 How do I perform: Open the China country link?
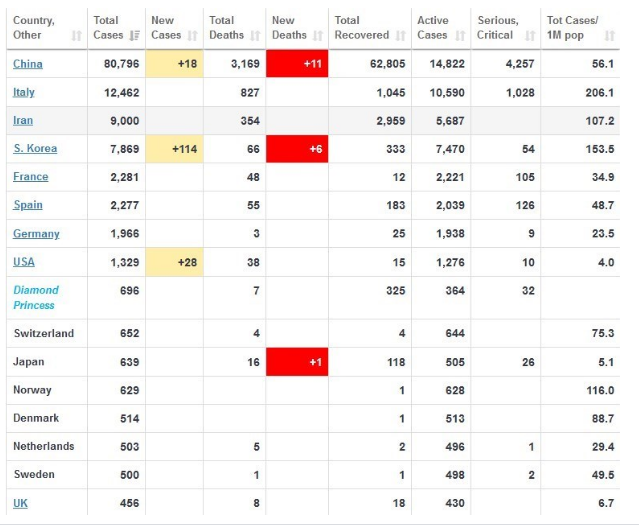pyautogui.click(x=28, y=64)
